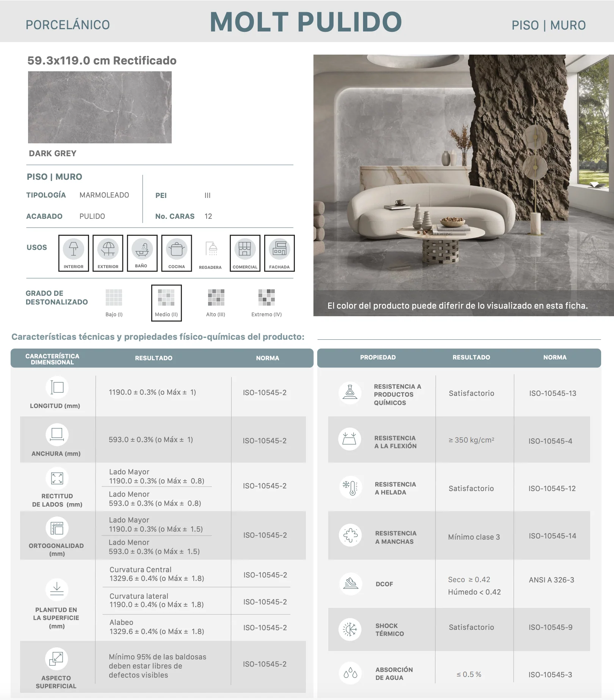
Task: Click the chemical resistance flask icon
Action: tap(350, 392)
